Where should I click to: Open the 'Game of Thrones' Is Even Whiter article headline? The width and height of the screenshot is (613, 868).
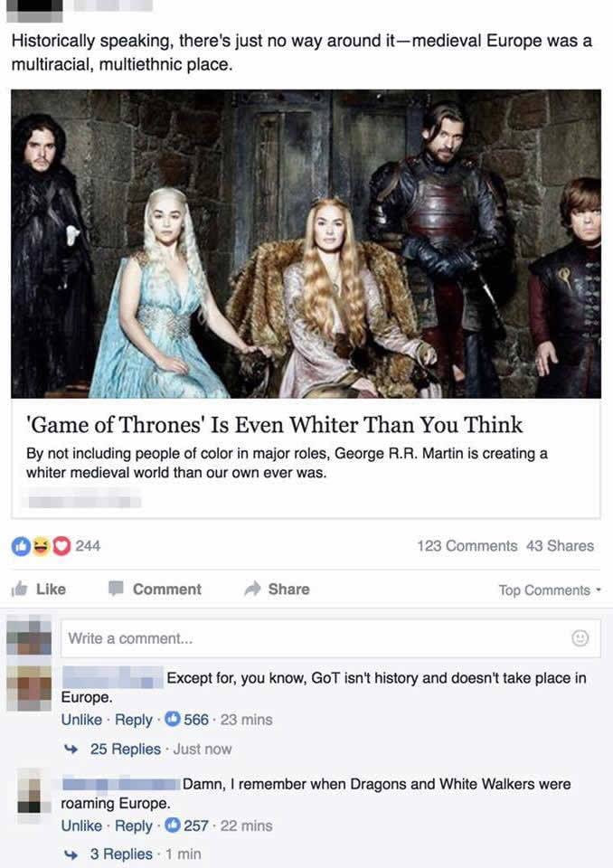[274, 425]
